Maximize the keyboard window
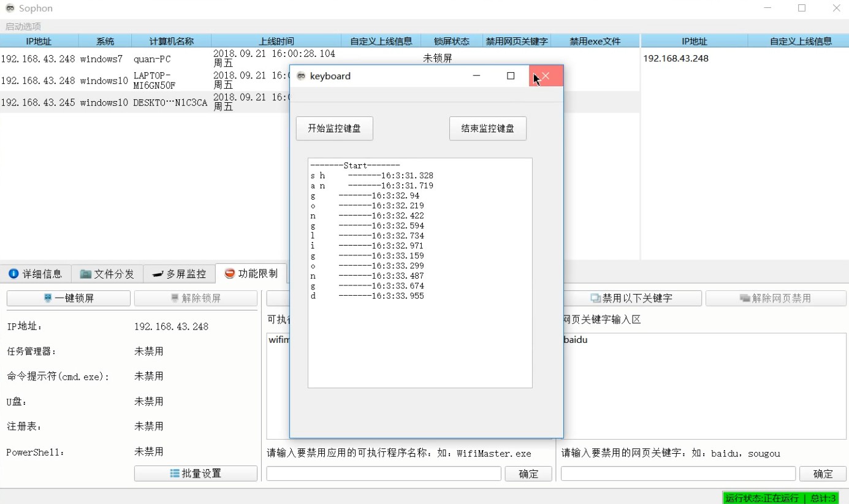849x504 pixels. point(511,76)
